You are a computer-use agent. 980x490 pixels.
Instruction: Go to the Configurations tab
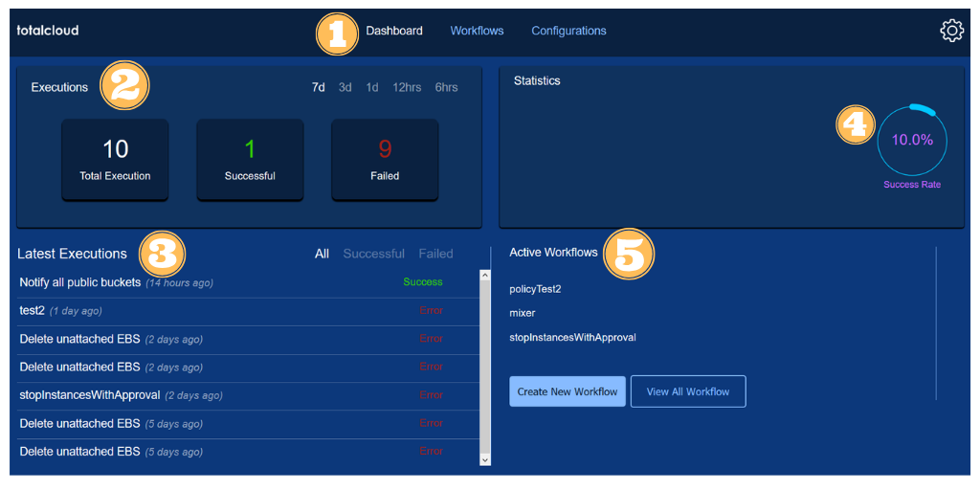(x=568, y=31)
